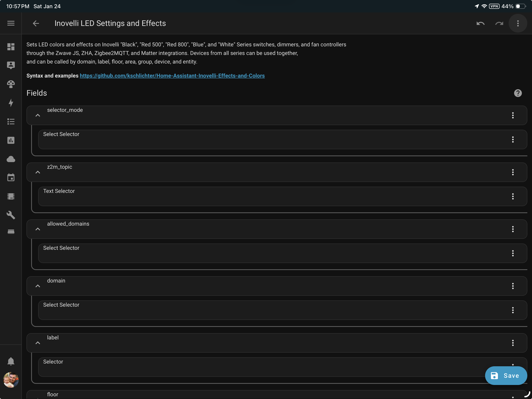The width and height of the screenshot is (532, 399).
Task: Open the header three-dot overflow menu
Action: pyautogui.click(x=518, y=23)
